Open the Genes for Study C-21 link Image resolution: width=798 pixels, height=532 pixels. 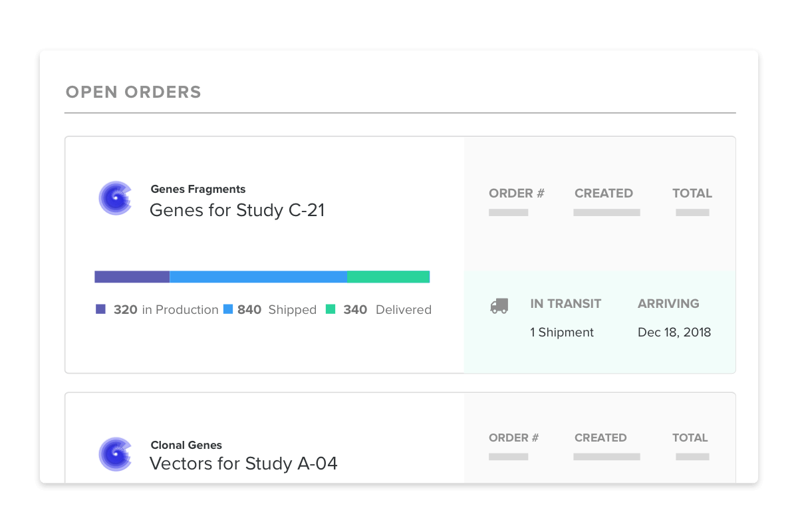point(236,210)
